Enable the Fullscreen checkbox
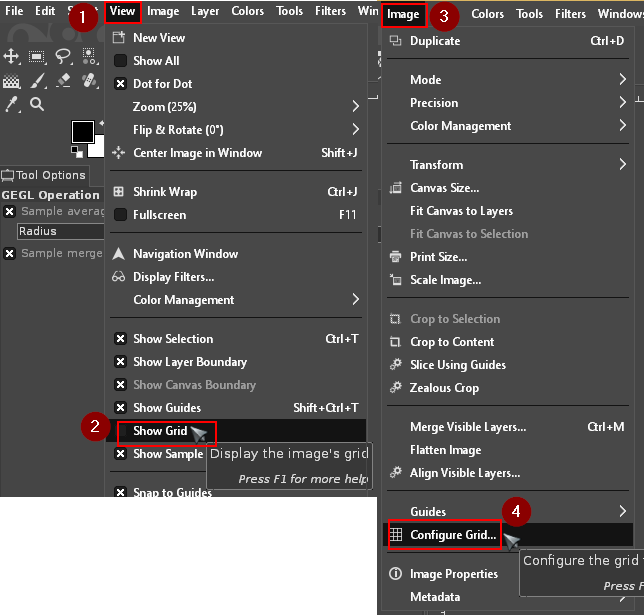 120,215
